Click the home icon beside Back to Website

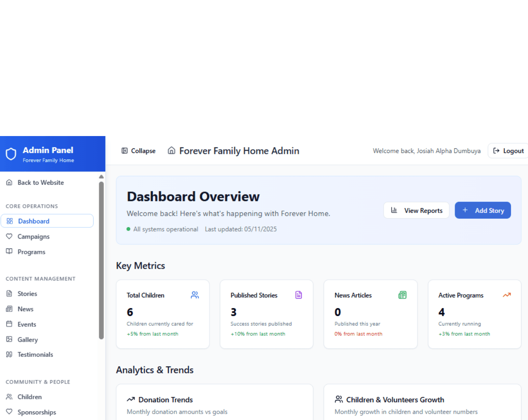9,182
